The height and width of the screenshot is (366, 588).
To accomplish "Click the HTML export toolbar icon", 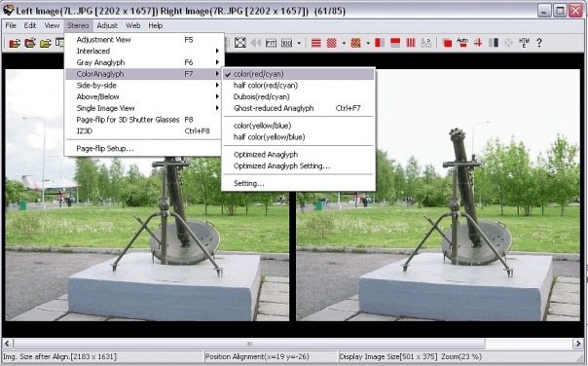I will tap(524, 43).
